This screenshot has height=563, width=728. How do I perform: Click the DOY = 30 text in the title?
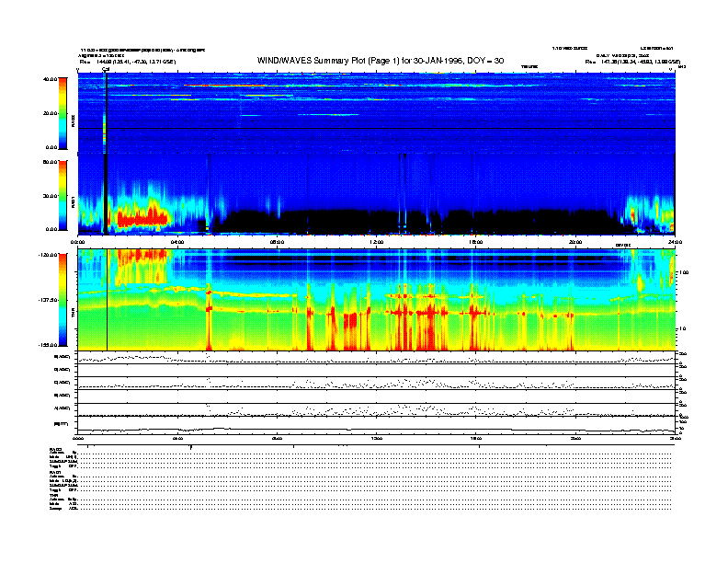click(x=485, y=61)
